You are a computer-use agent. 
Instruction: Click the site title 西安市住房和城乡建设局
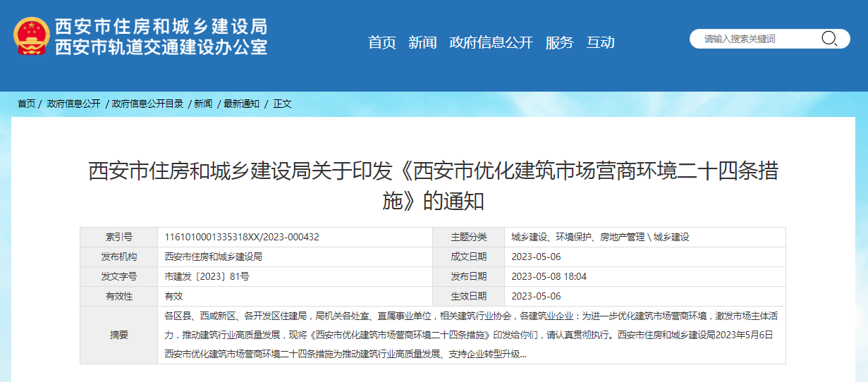pyautogui.click(x=161, y=27)
